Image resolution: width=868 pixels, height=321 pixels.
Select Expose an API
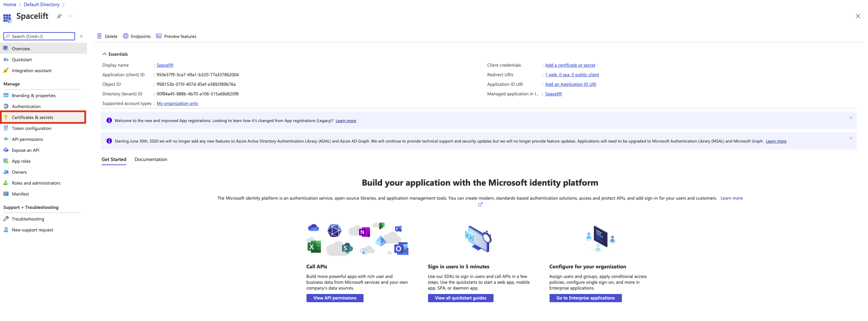[26, 150]
